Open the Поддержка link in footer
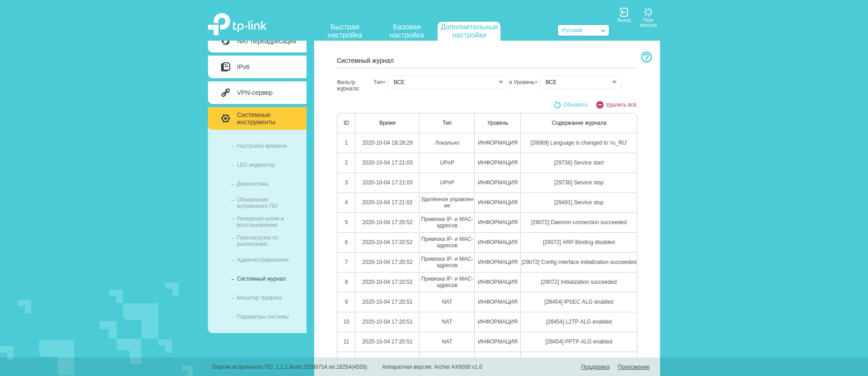The width and height of the screenshot is (868, 376). [595, 367]
